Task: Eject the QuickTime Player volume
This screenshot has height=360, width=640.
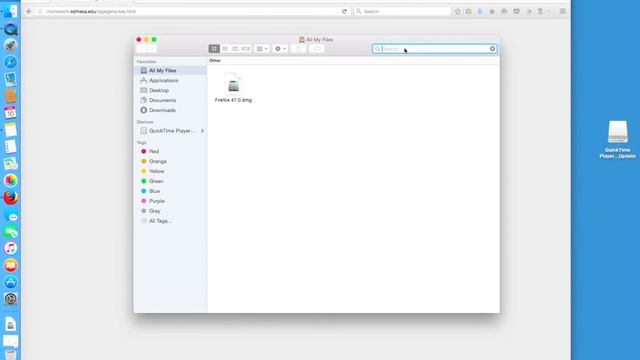Action: click(x=202, y=131)
